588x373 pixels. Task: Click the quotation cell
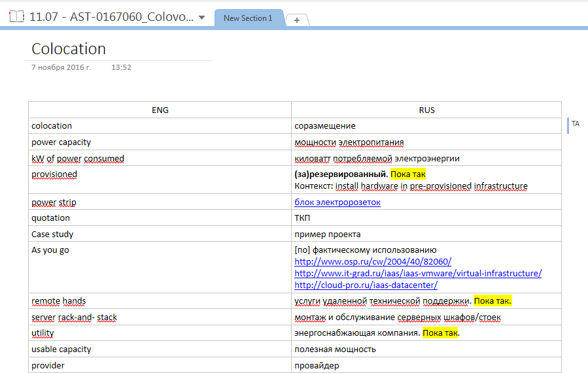coord(160,218)
